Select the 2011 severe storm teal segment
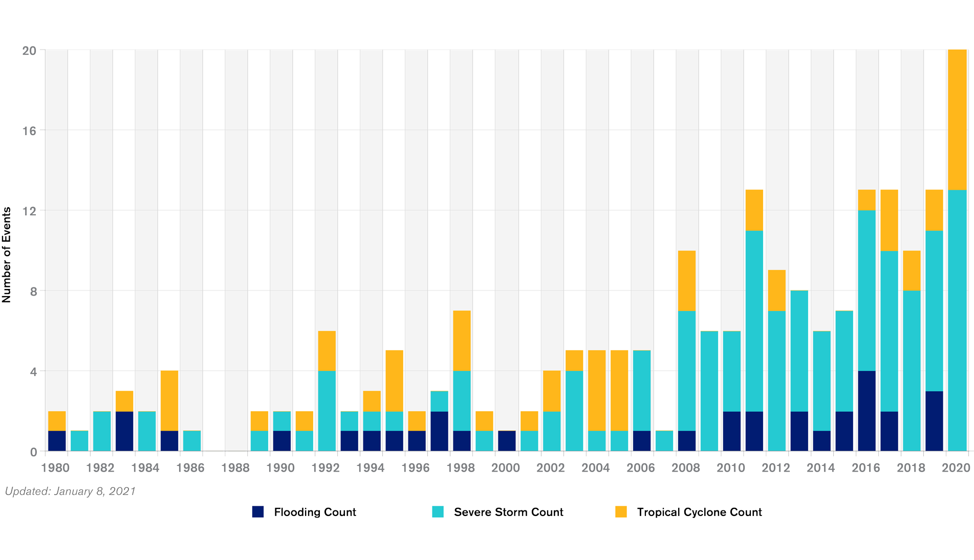 (x=754, y=321)
